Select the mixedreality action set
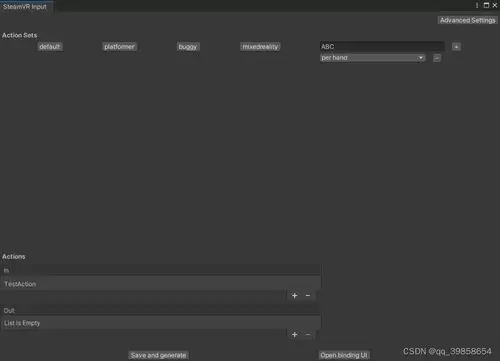500x361 pixels. click(x=260, y=47)
